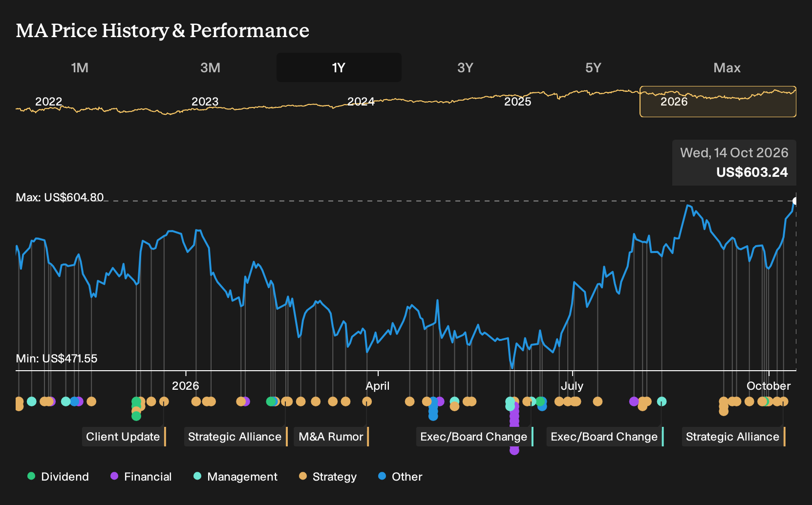
Task: Click Strategic Alliance label left of M&A Rumor
Action: click(x=235, y=437)
